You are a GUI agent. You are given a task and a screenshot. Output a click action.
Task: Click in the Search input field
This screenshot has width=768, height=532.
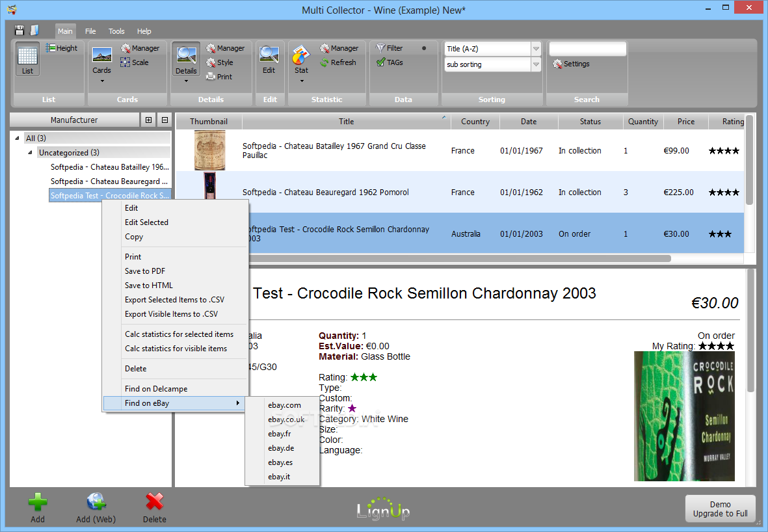pyautogui.click(x=587, y=49)
